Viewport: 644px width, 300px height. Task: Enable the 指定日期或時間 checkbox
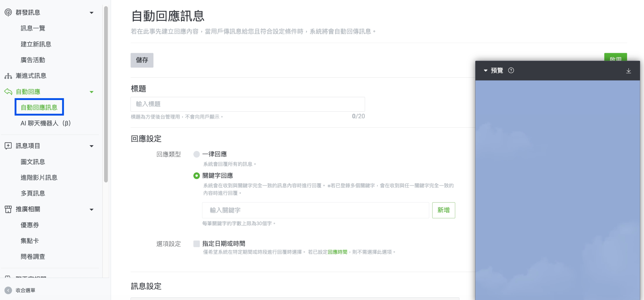coord(197,243)
